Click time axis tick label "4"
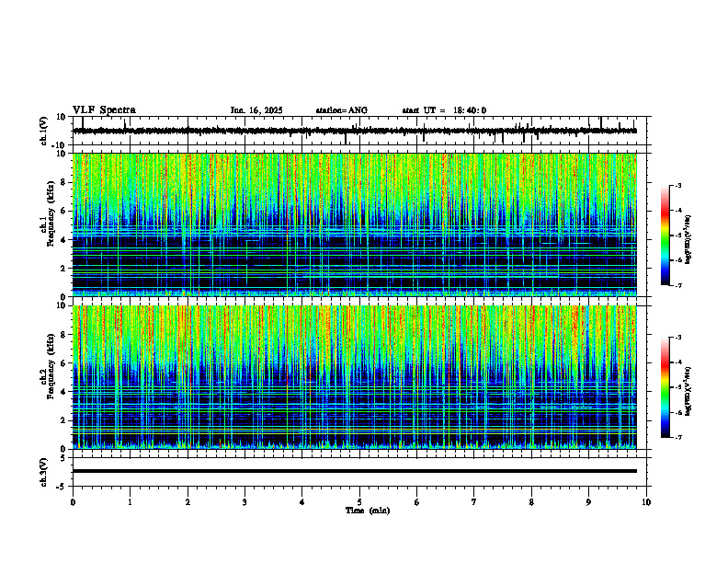The width and height of the screenshot is (728, 563). pos(302,502)
